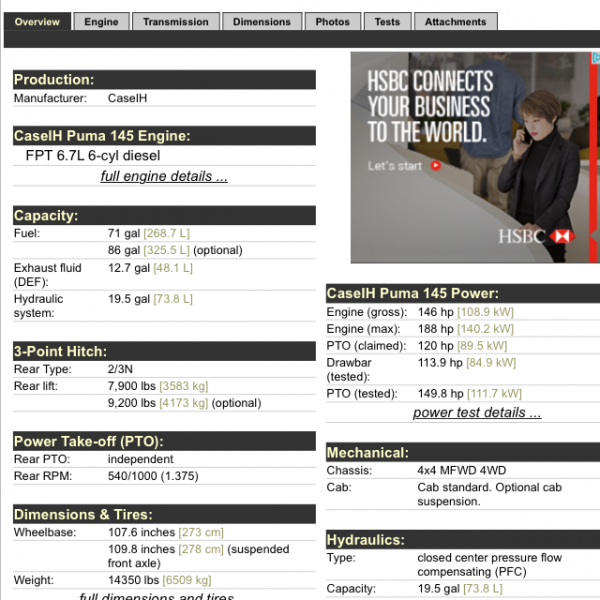
Task: Click optional lift '9,200 lbs [4173 kg]'
Action: [158, 403]
